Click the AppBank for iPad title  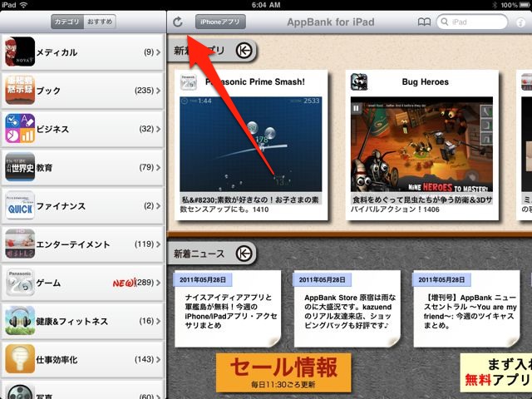pos(331,22)
